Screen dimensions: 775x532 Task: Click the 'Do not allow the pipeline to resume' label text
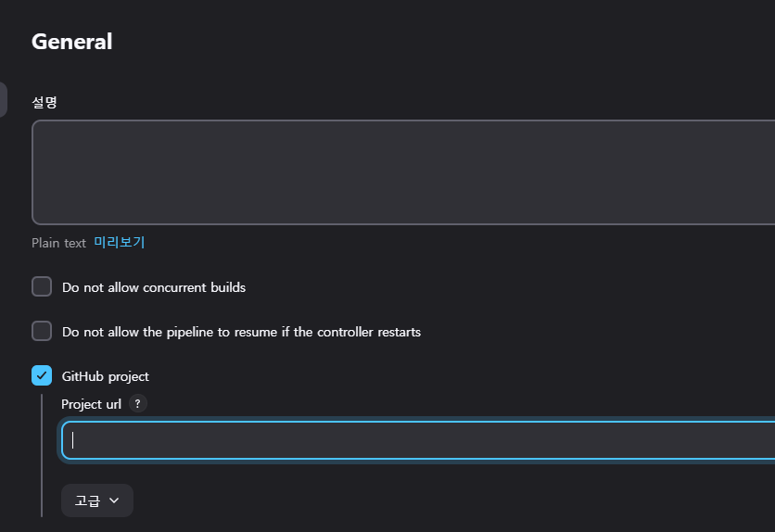point(241,332)
